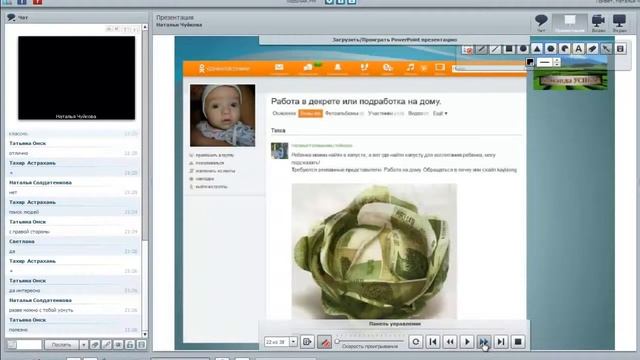Click 'Татьяна Омск' above 'да интересно'
The image size is (640, 360).
coord(27,281)
